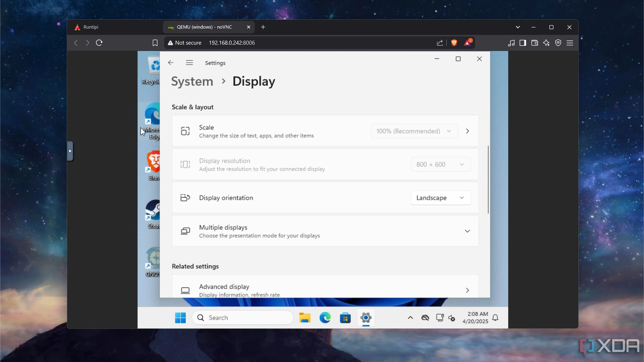644x362 pixels.
Task: Open the share icon in address bar
Action: click(x=440, y=43)
